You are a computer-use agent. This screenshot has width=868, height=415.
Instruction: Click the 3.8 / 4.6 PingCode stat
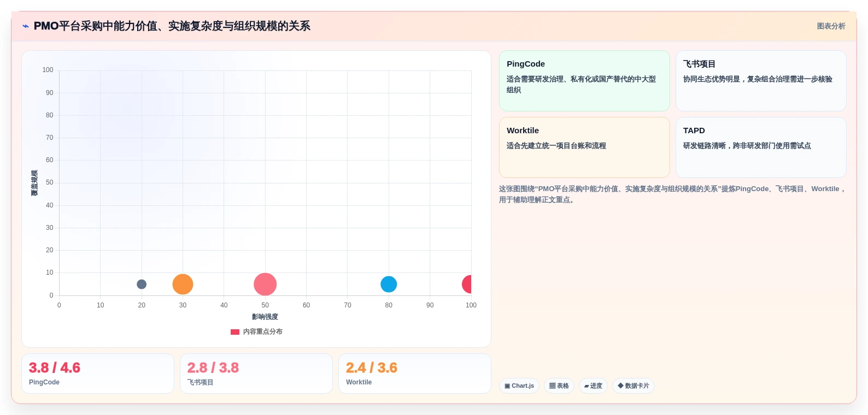(98, 373)
